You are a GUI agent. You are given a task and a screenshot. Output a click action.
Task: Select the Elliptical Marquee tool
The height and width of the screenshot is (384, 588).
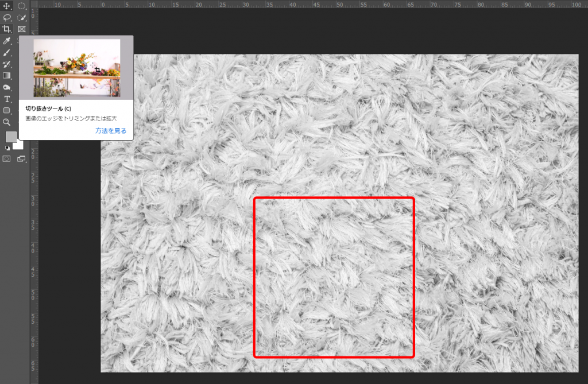pos(22,6)
